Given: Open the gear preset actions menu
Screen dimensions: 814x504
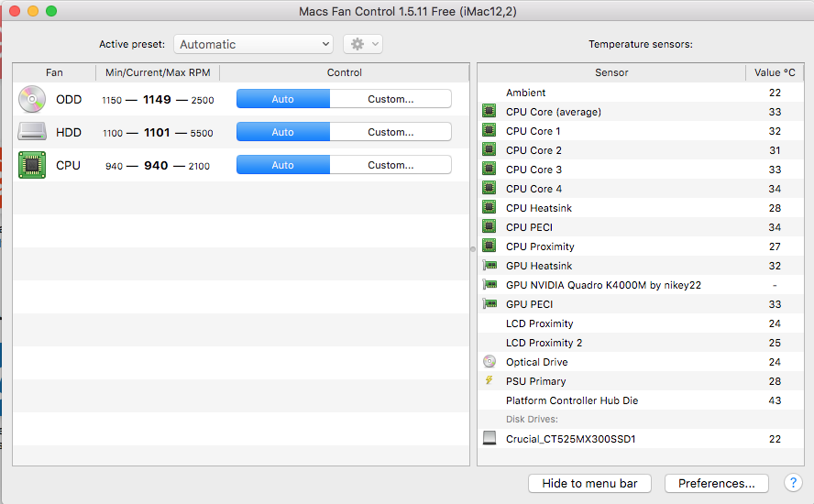Looking at the screenshot, I should point(362,44).
